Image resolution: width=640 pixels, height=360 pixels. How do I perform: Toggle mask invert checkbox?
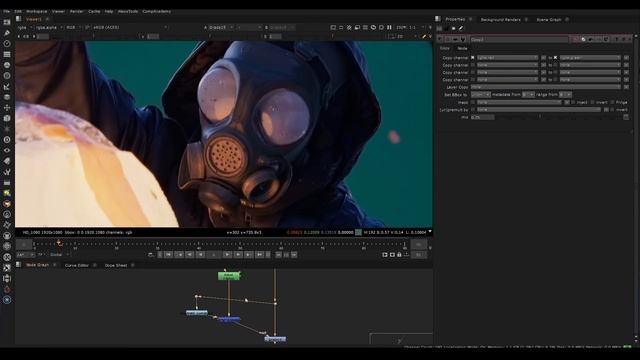click(593, 102)
